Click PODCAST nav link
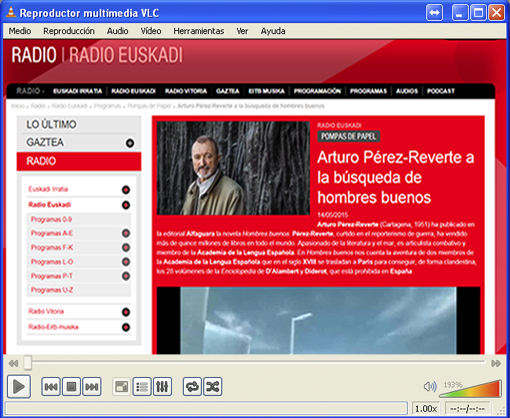The image size is (510, 418). pos(441,91)
